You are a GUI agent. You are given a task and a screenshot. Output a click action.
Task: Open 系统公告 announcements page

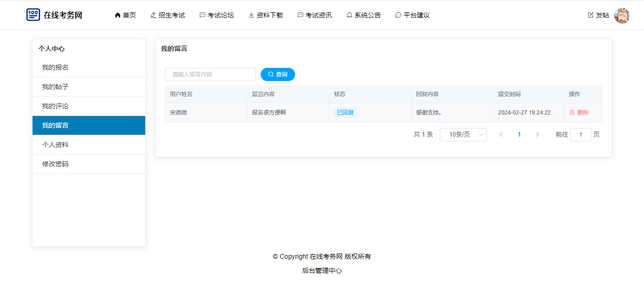click(363, 15)
